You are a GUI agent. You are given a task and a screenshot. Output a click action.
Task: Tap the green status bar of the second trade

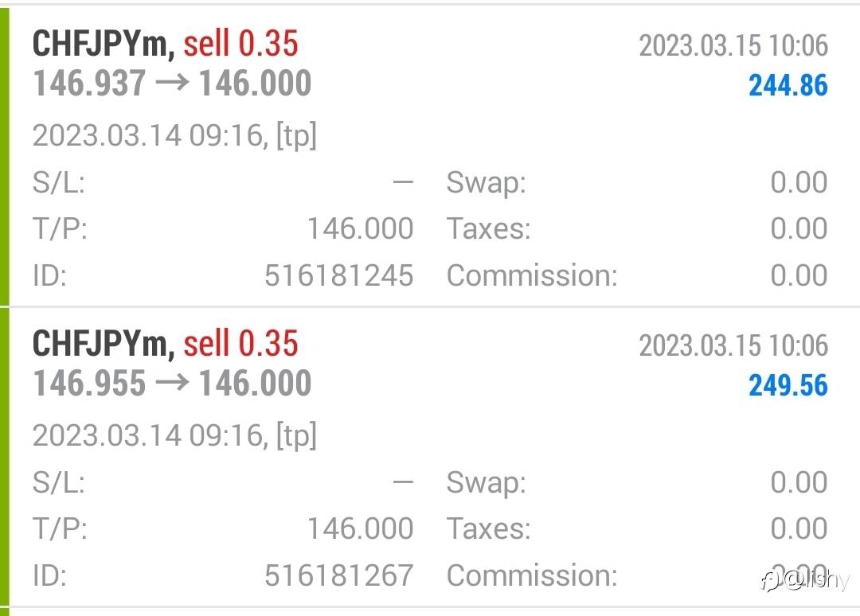click(4, 455)
